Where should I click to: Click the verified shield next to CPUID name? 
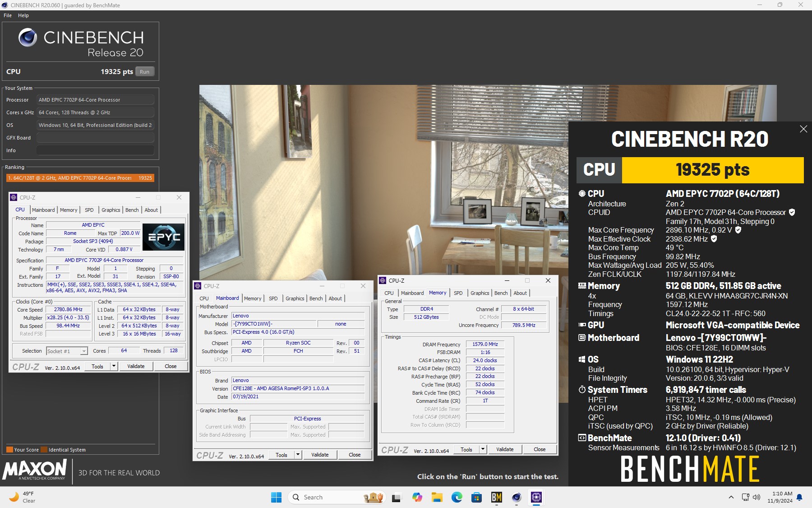(x=792, y=212)
